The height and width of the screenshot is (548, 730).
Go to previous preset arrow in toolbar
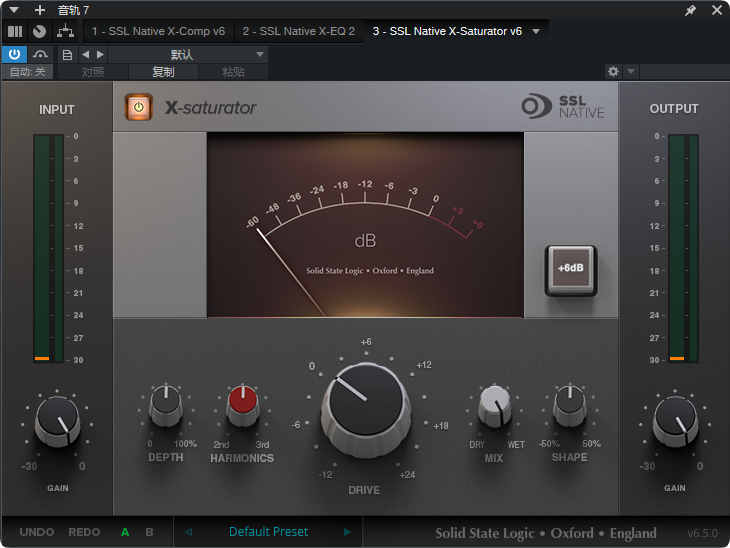[85, 54]
